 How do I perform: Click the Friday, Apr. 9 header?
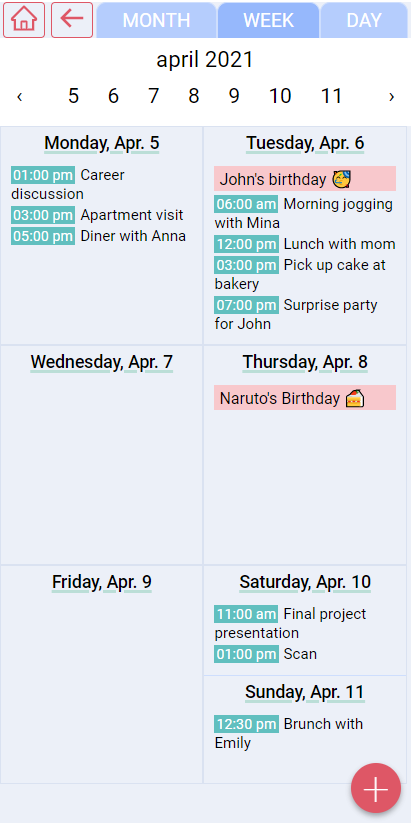[102, 582]
